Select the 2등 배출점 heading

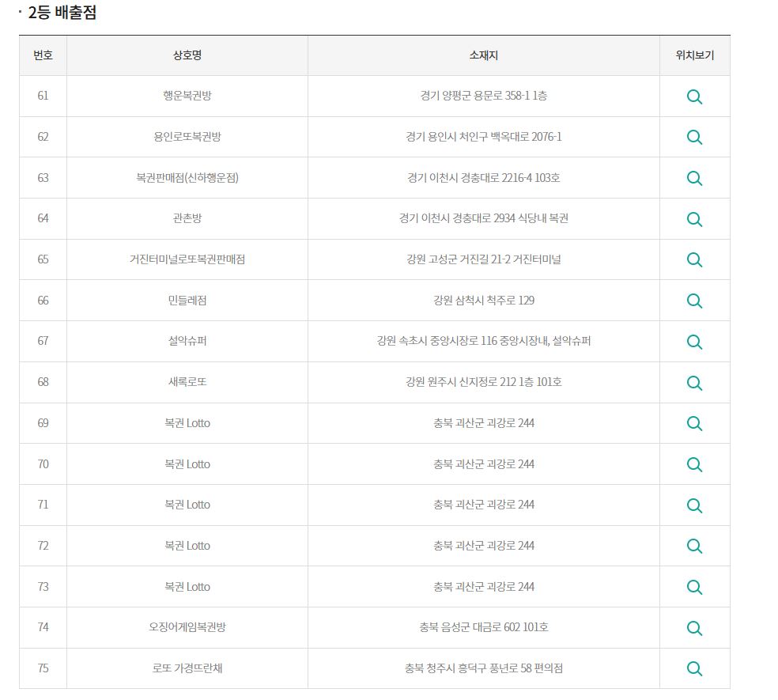(x=62, y=13)
